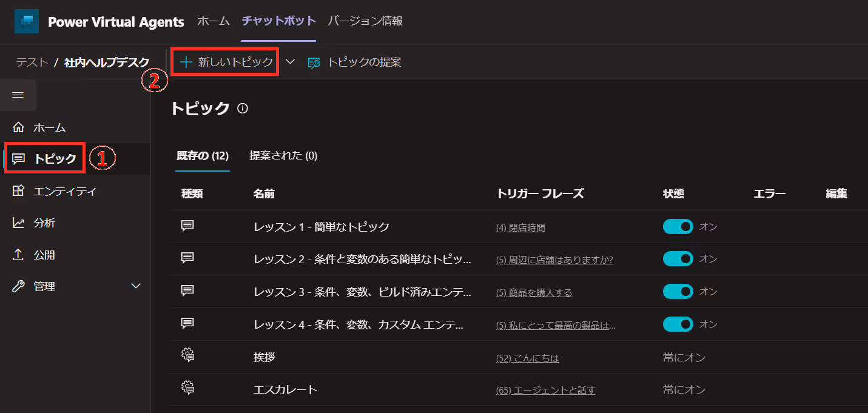This screenshot has height=413, width=868.
Task: Open the (5) 私にとって最高の製品は... link
Action: coord(556,325)
